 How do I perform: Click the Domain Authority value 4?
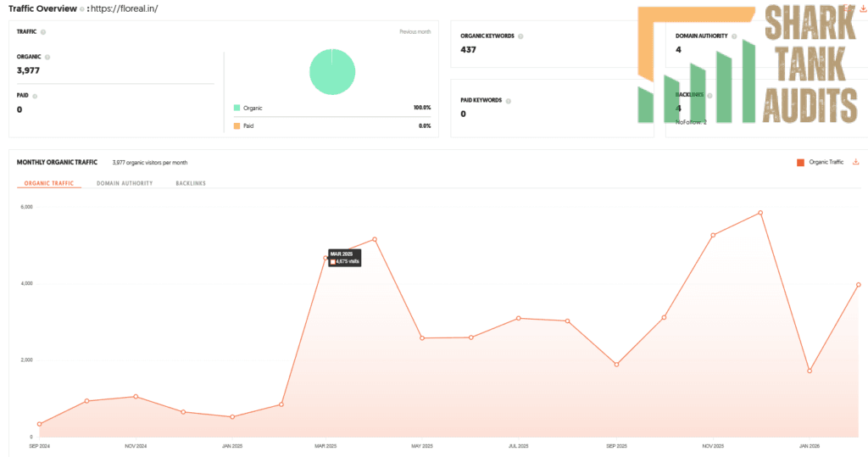pyautogui.click(x=678, y=50)
